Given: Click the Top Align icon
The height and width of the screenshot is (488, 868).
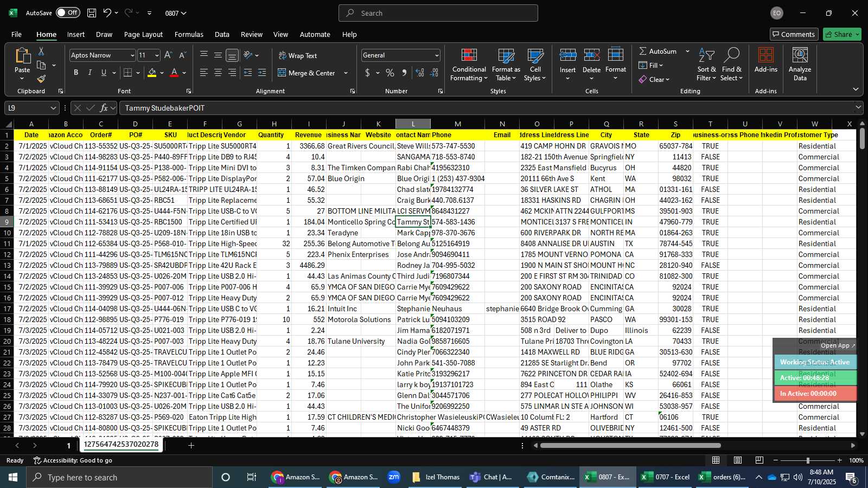Looking at the screenshot, I should click(x=204, y=55).
